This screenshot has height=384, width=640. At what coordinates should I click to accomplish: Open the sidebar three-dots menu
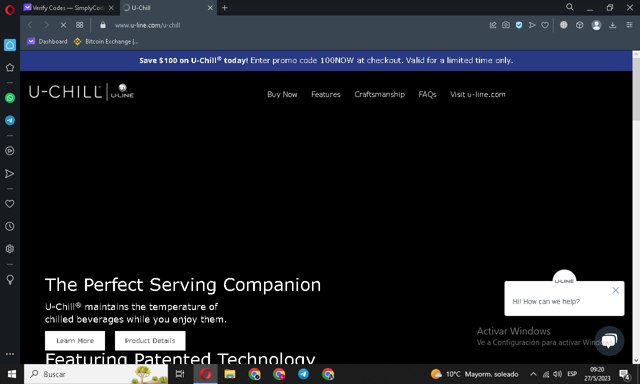pos(10,354)
